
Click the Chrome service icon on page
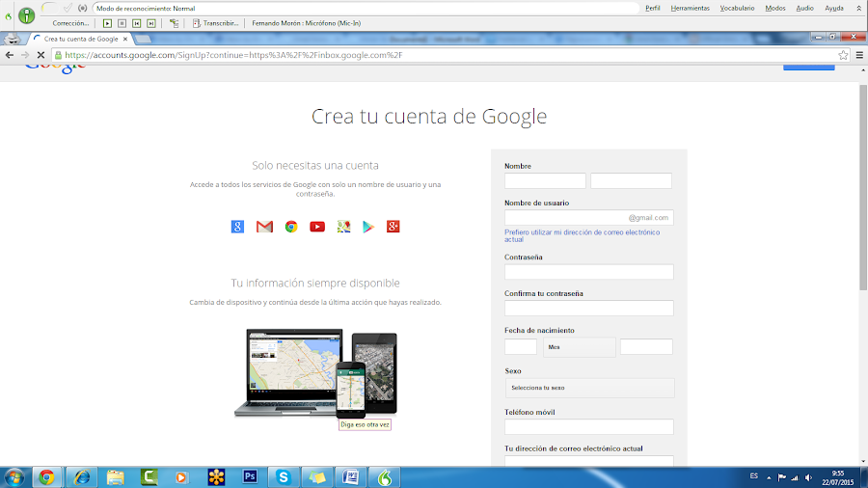[291, 227]
